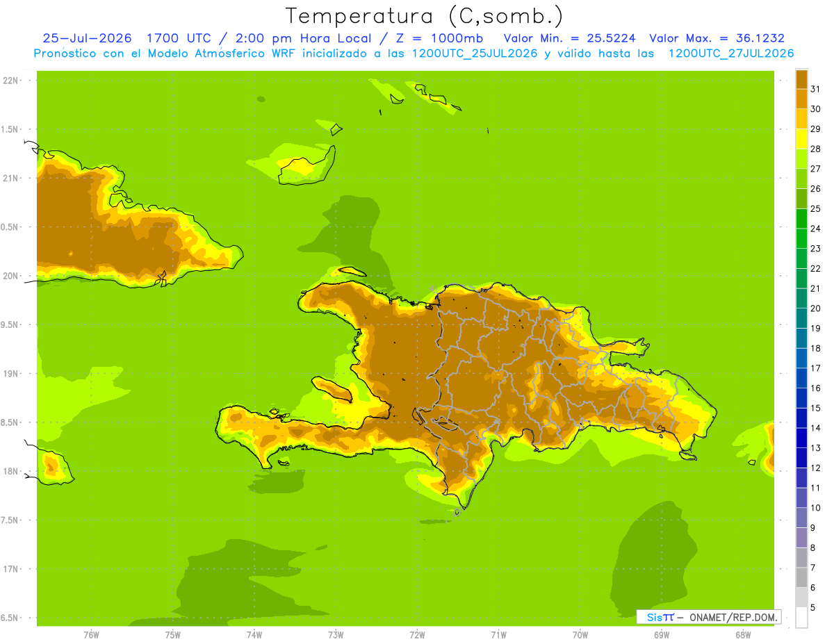Click the "69W" longitude label
Viewport: 834px width, 644px height.
662,635
